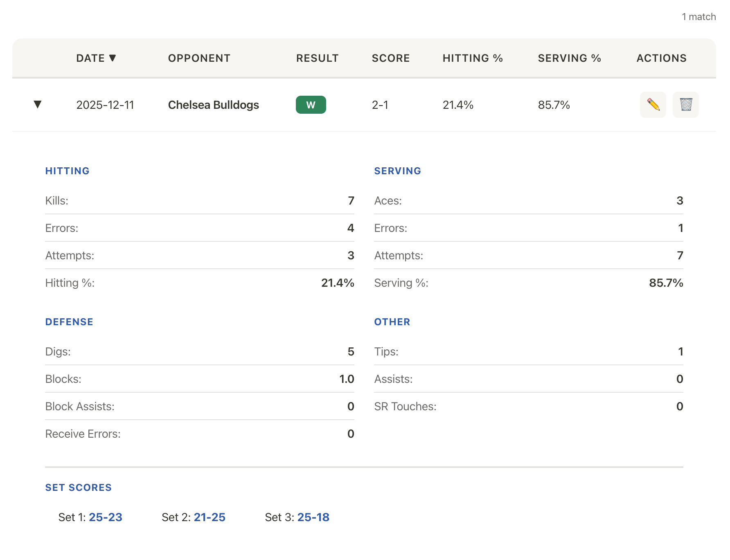
Task: Toggle the DATE column sort arrow
Action: click(113, 58)
